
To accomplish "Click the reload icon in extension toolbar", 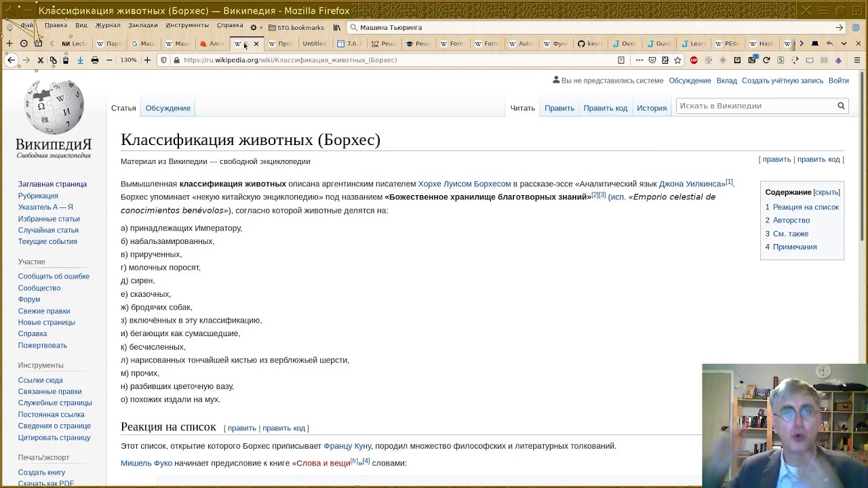I will coord(766,60).
